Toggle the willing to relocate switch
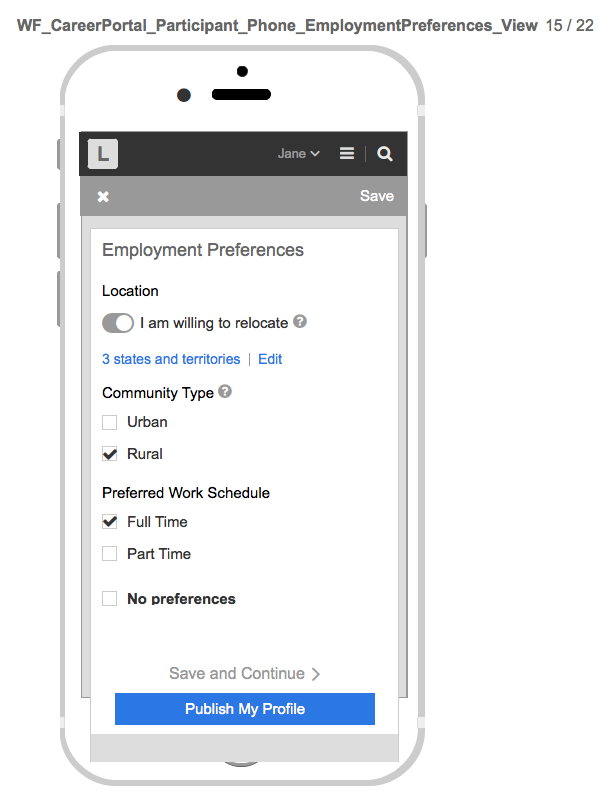The height and width of the screenshot is (801, 614). [118, 323]
